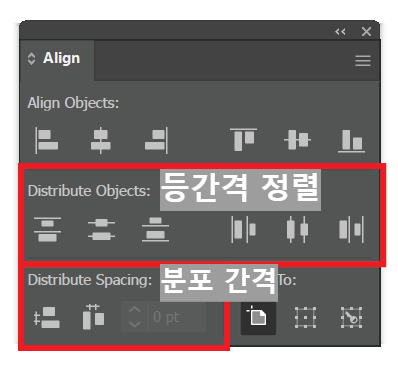This screenshot has width=398, height=367.
Task: Click the Vertical Align Bottom icon
Action: click(351, 141)
